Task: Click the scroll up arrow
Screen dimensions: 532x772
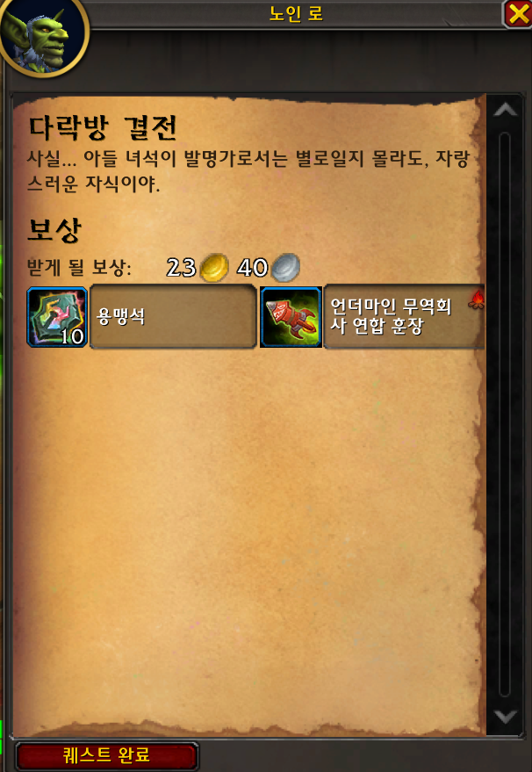Action: click(x=506, y=110)
